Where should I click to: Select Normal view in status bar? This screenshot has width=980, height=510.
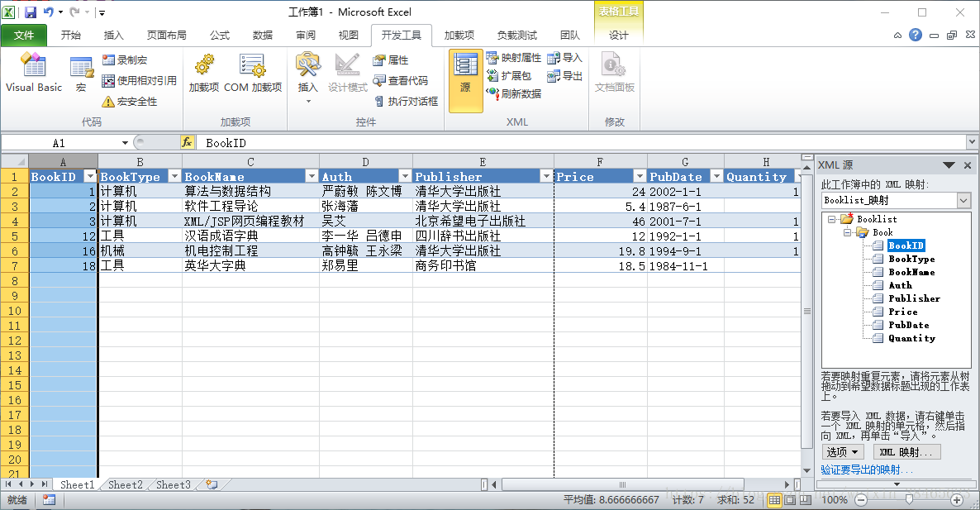click(774, 500)
